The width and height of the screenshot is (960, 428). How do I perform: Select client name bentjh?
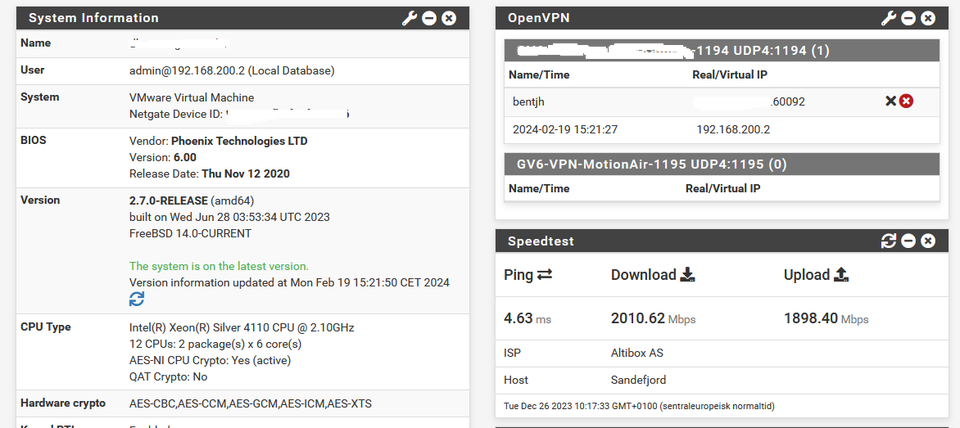click(528, 102)
